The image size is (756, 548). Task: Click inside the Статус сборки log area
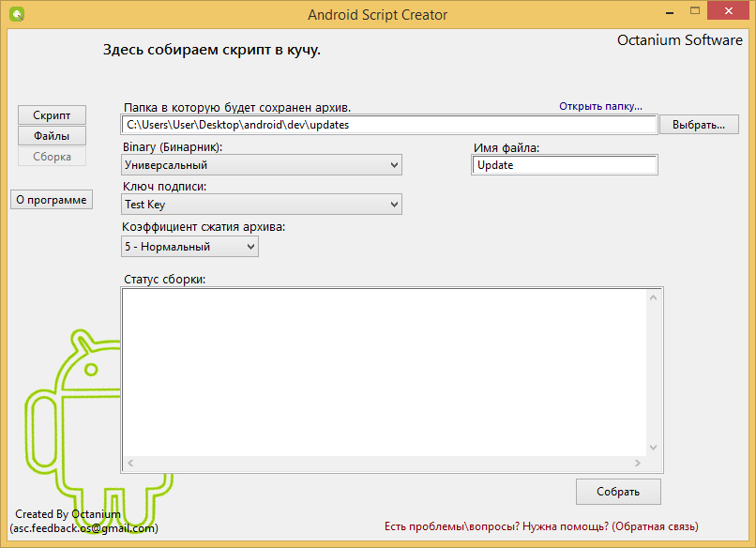coord(385,372)
